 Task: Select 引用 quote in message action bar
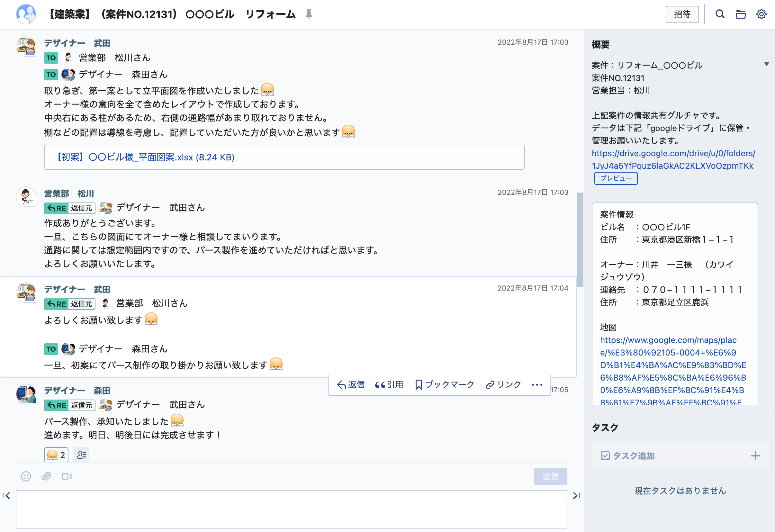coord(389,384)
